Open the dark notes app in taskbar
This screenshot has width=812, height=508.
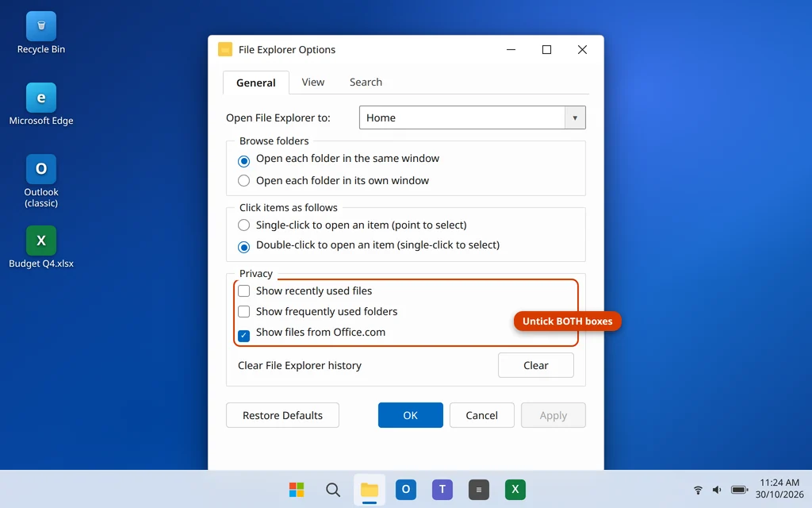click(x=478, y=489)
